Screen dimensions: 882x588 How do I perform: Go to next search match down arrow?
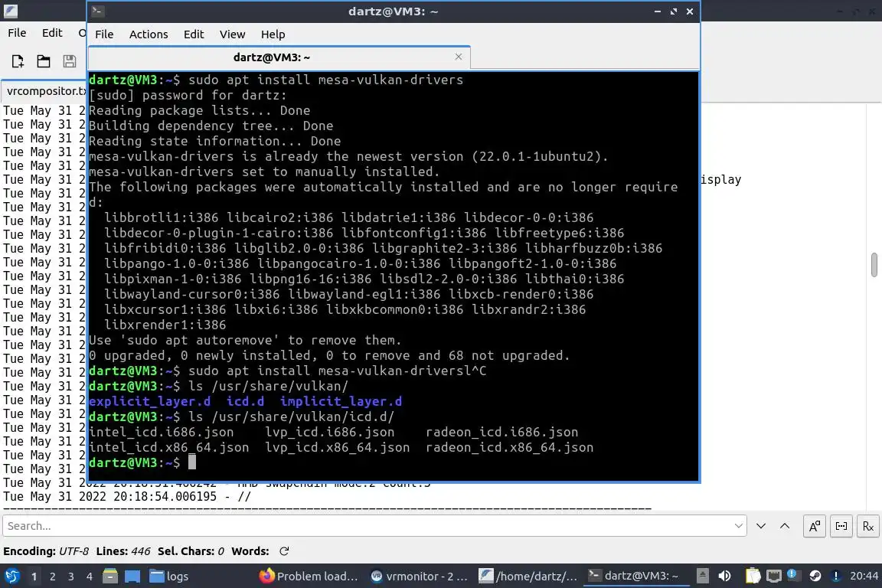pyautogui.click(x=761, y=526)
